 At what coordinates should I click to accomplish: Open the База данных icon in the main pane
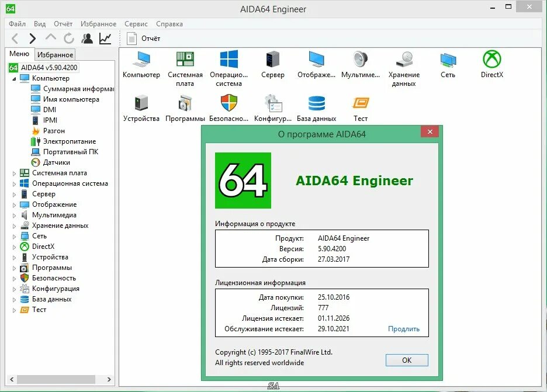pyautogui.click(x=316, y=103)
